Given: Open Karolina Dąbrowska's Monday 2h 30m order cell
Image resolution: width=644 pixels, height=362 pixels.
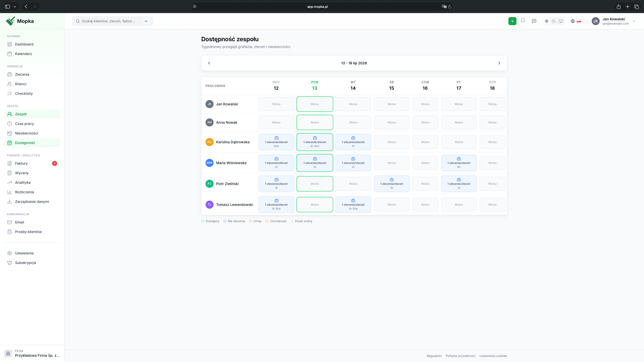Looking at the screenshot, I should [x=315, y=142].
